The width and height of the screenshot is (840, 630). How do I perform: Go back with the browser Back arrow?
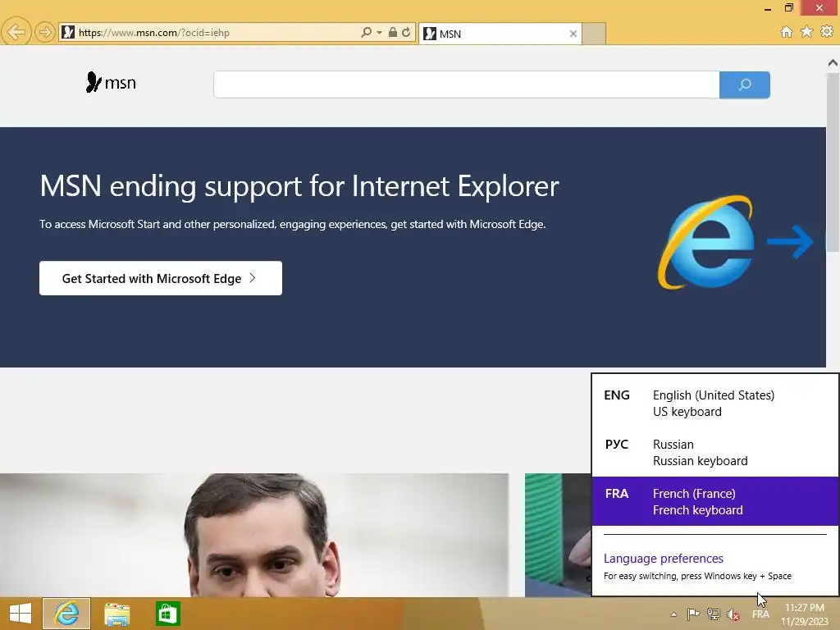pyautogui.click(x=16, y=32)
